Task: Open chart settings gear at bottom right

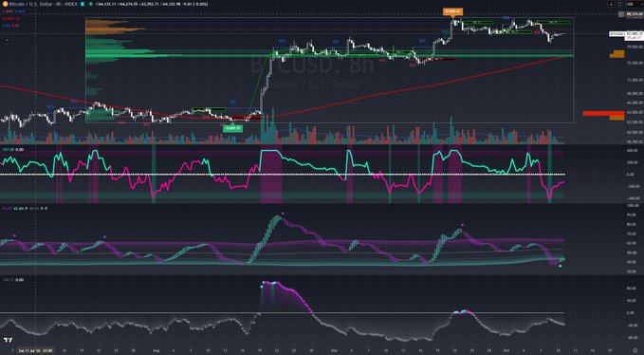Action: point(635,350)
